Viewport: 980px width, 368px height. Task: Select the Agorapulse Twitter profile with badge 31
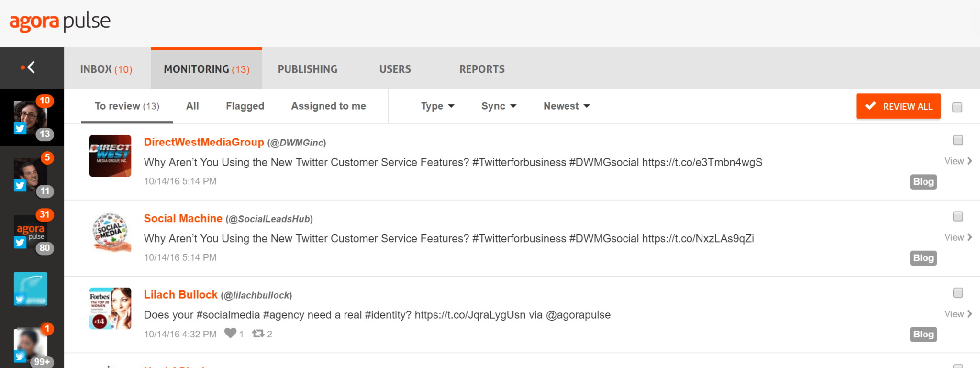(31, 232)
